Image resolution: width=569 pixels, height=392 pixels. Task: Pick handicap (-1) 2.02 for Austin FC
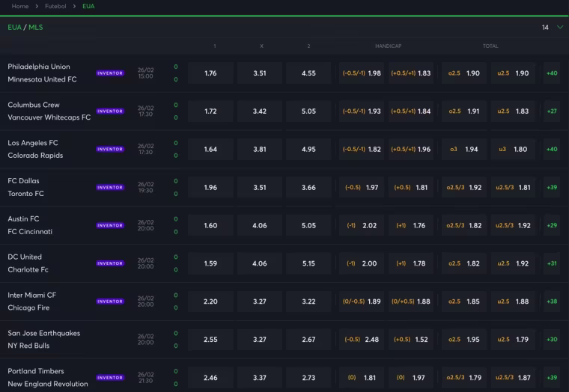click(362, 225)
